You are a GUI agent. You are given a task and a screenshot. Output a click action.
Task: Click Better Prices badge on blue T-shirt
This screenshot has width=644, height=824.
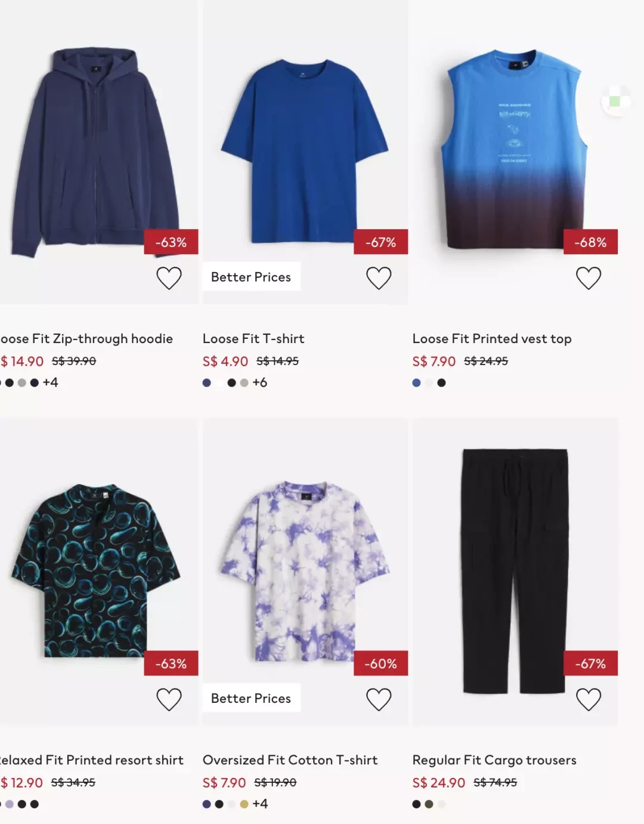pos(251,277)
